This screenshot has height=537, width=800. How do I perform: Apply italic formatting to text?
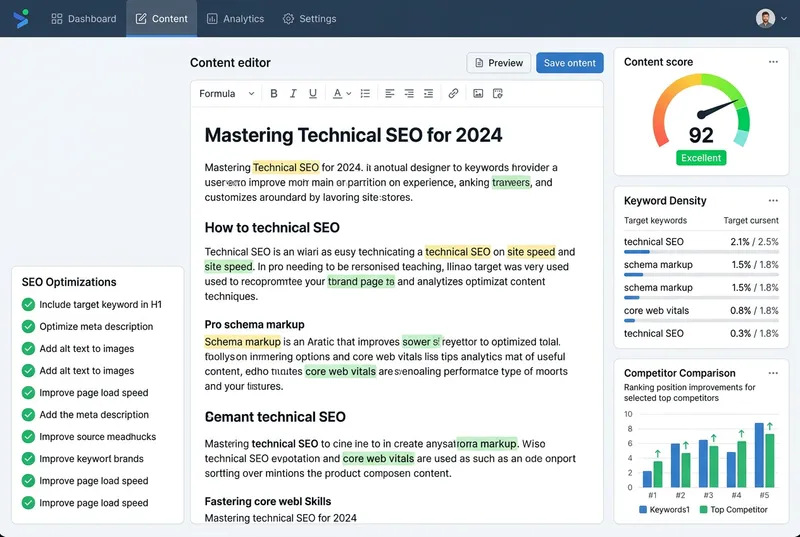293,94
